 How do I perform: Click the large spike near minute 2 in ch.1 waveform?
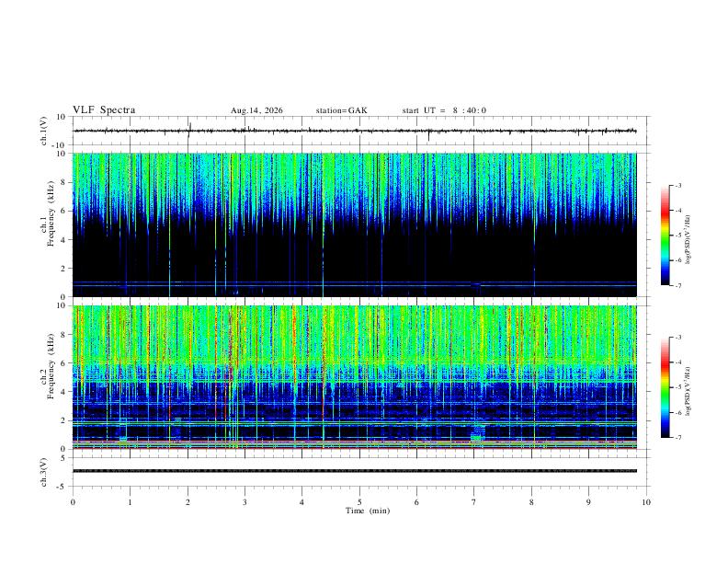pos(189,130)
